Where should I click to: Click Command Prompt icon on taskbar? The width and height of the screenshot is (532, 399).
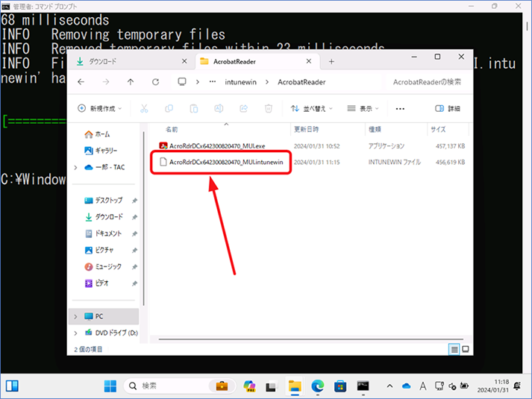tap(363, 386)
